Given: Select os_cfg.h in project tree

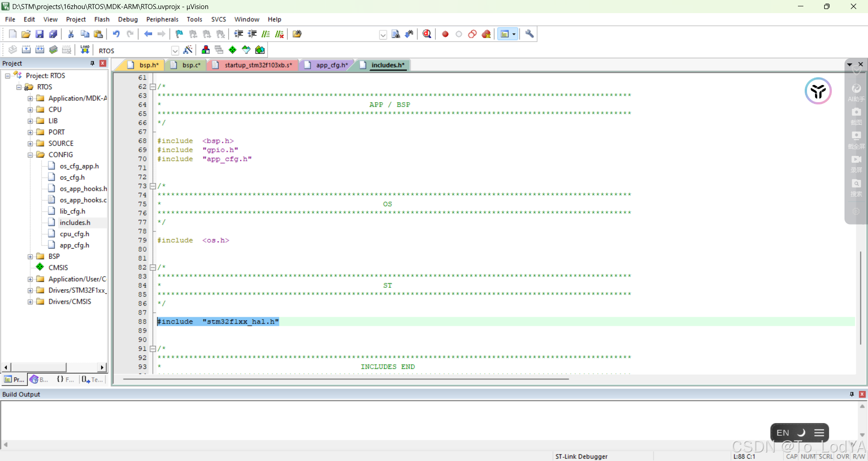Looking at the screenshot, I should coord(72,178).
